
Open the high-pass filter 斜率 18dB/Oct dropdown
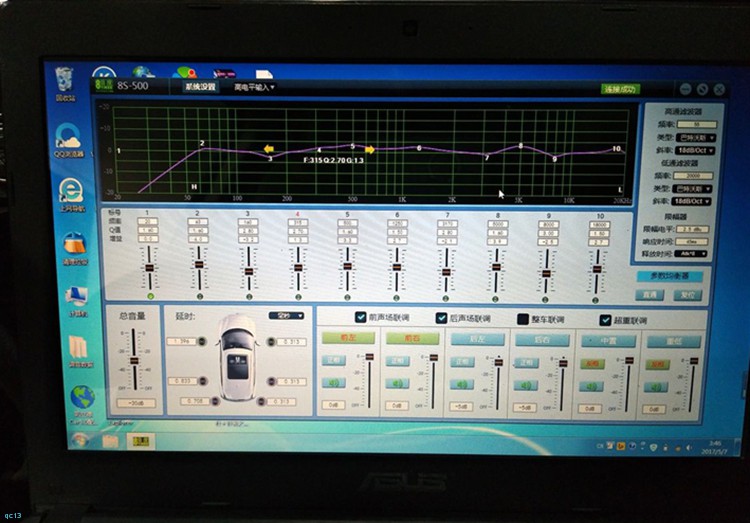[x=693, y=149]
